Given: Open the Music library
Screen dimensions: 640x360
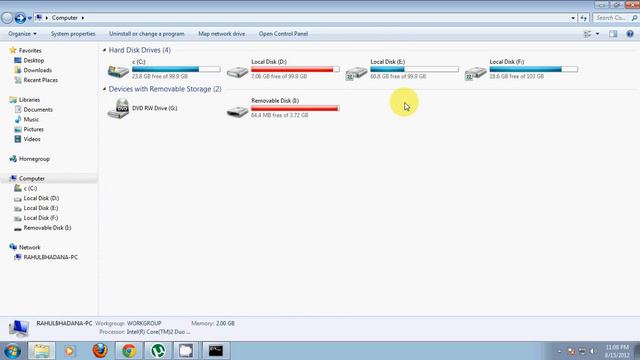Looking at the screenshot, I should (x=31, y=119).
